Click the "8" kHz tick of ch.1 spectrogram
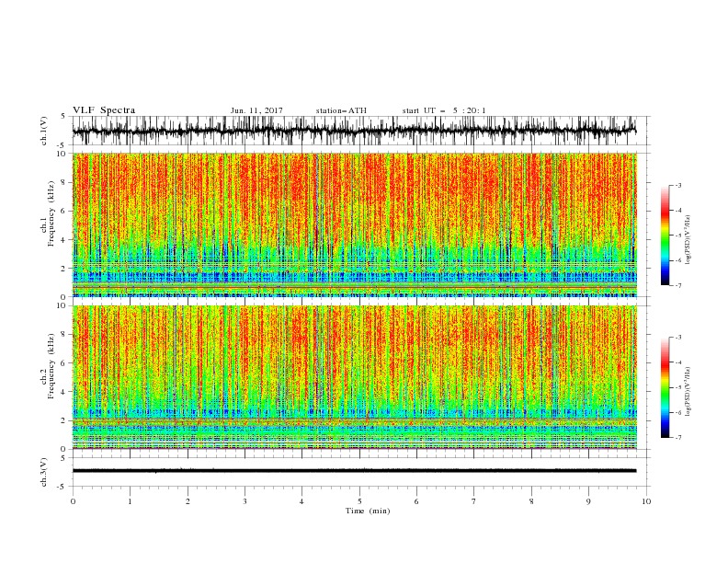The width and height of the screenshot is (728, 563). point(63,182)
